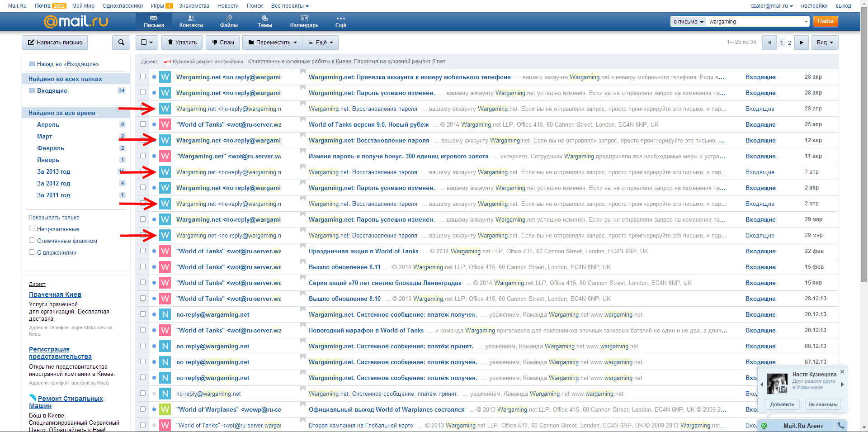
Task: Open настройки settings link
Action: point(814,6)
